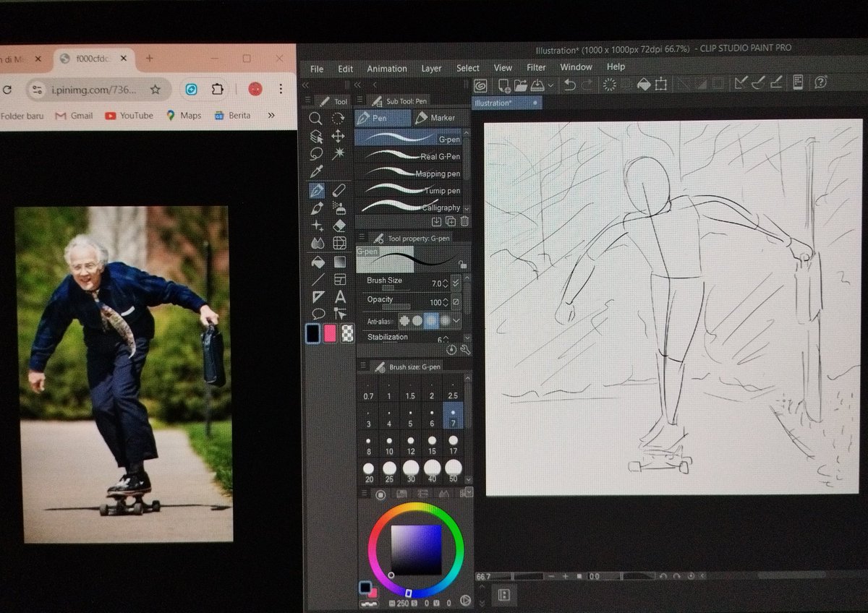Image resolution: width=868 pixels, height=613 pixels.
Task: Click the pink sub drawing color swatch
Action: tap(331, 333)
